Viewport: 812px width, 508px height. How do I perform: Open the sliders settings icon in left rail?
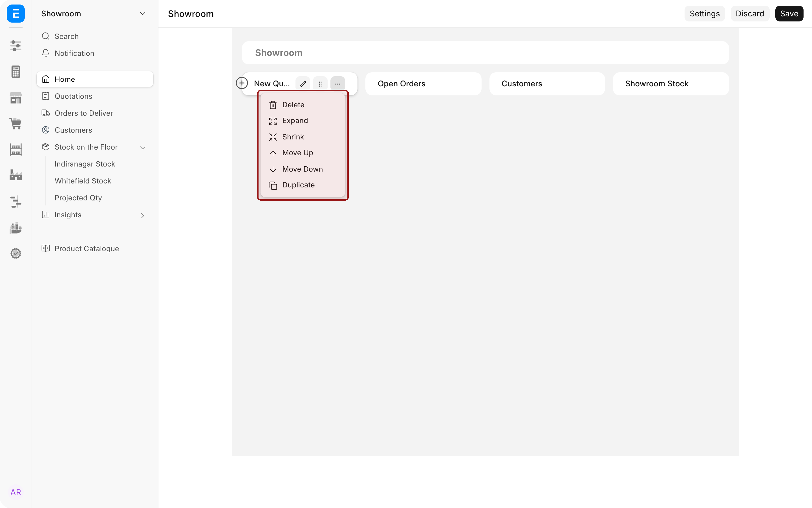click(16, 45)
